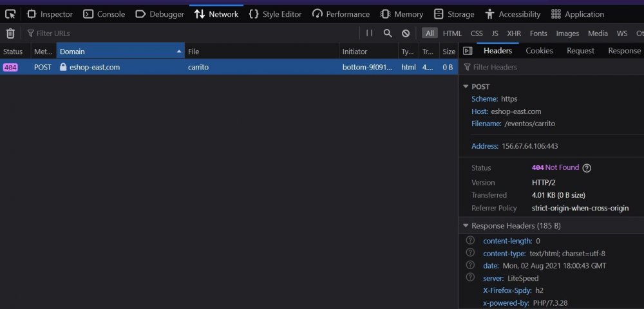Click the POST method cell in request row
This screenshot has height=309, width=644.
(43, 67)
